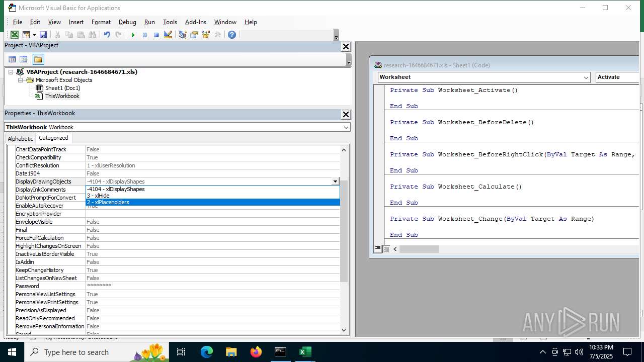Undo the last action
644x362 pixels.
107,35
